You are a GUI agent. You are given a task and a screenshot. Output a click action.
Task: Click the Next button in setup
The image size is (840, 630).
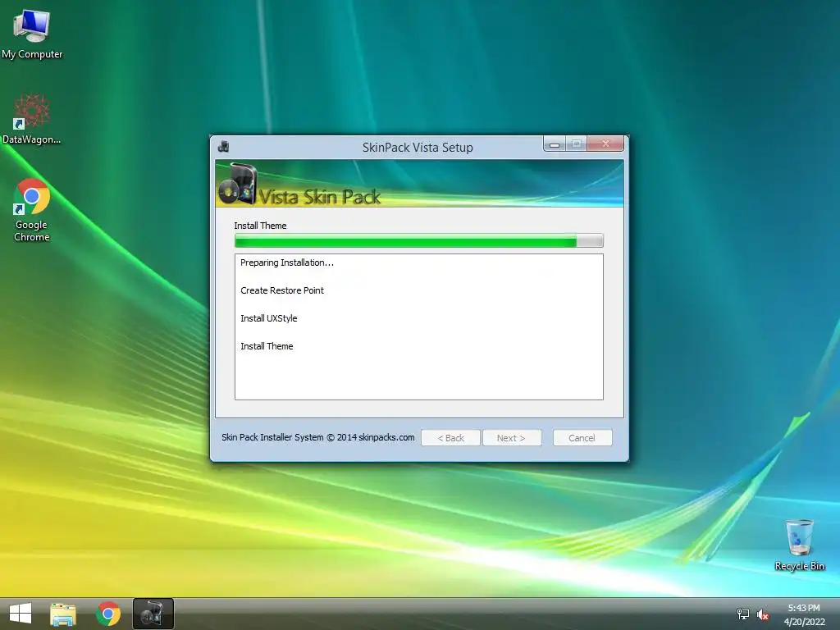point(512,438)
